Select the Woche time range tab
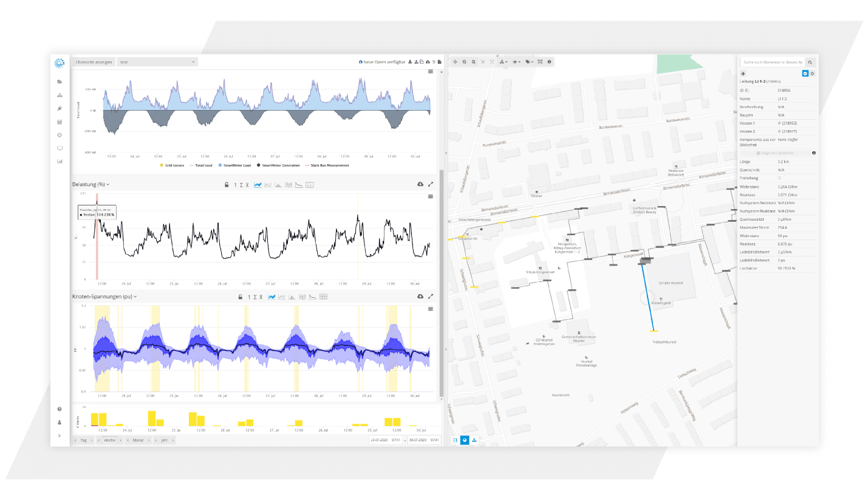The height and width of the screenshot is (499, 868). (109, 440)
